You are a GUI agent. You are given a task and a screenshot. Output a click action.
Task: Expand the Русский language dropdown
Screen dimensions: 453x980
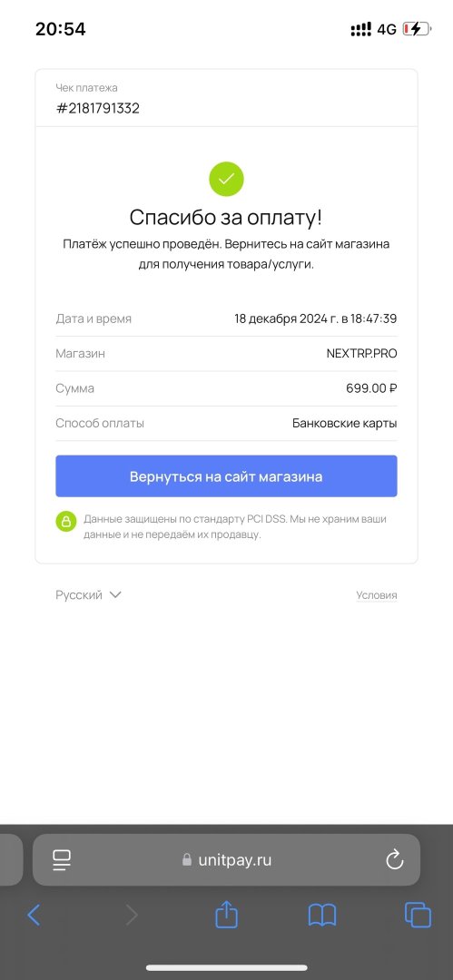[x=88, y=595]
